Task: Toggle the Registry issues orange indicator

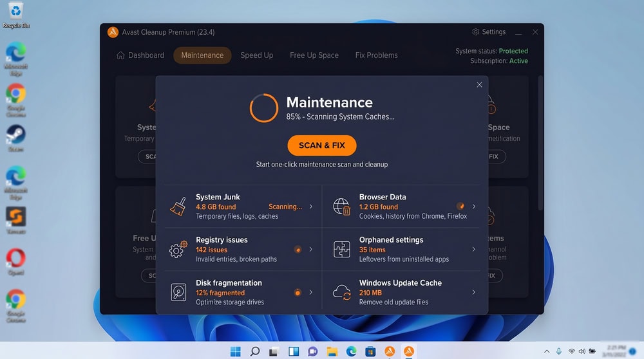Action: pyautogui.click(x=298, y=249)
